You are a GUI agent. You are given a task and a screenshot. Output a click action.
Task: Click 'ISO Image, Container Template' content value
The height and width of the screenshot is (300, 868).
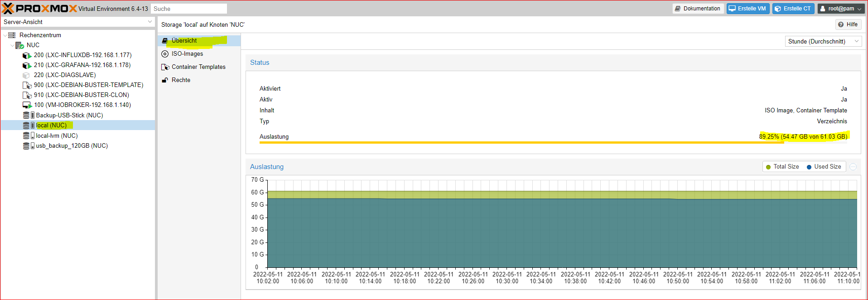click(x=805, y=110)
